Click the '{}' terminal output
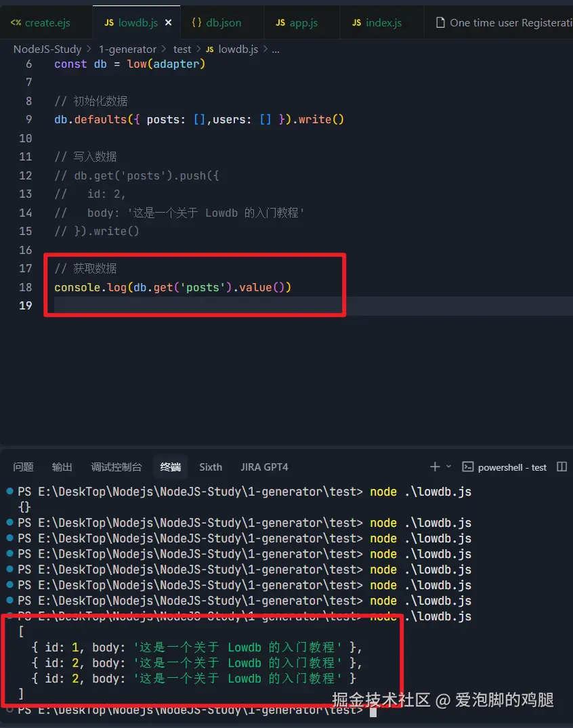 point(24,507)
